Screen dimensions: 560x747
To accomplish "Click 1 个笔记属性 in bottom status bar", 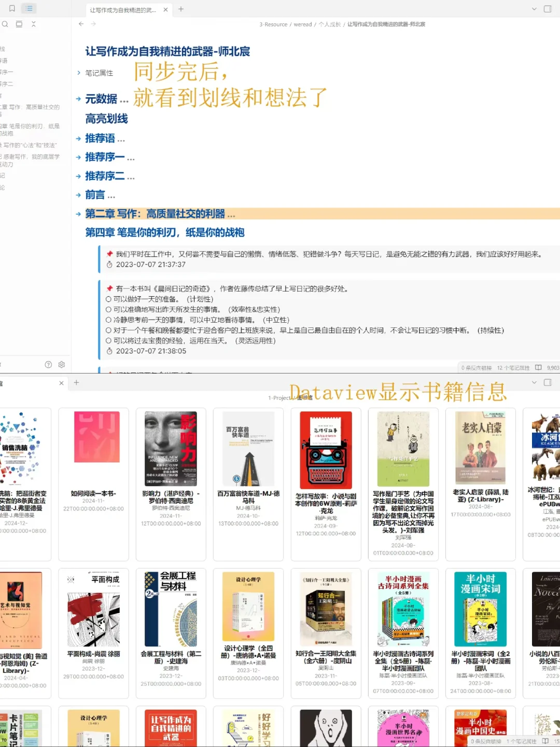I will pos(521,741).
